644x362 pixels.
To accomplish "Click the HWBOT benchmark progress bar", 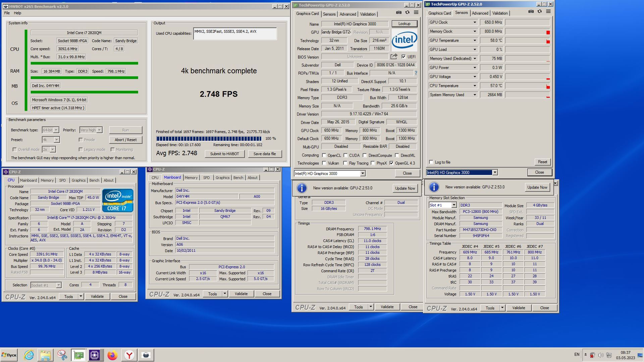I will 209,138.
